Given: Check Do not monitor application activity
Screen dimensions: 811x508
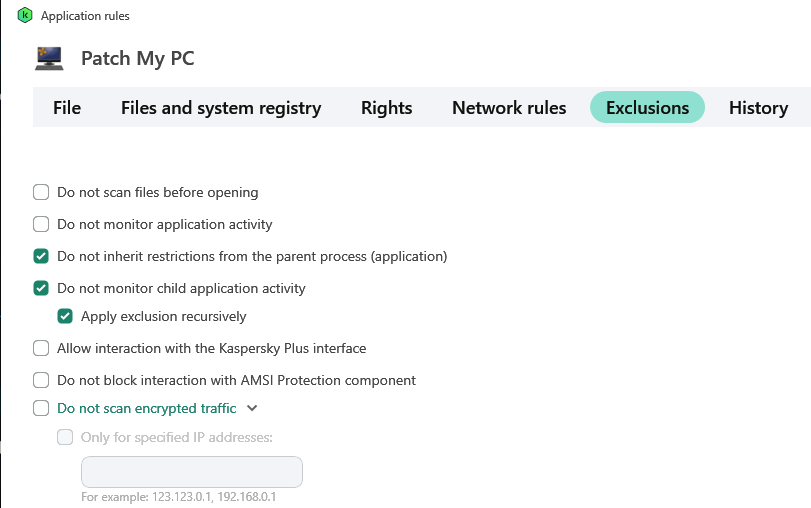Looking at the screenshot, I should coord(41,224).
